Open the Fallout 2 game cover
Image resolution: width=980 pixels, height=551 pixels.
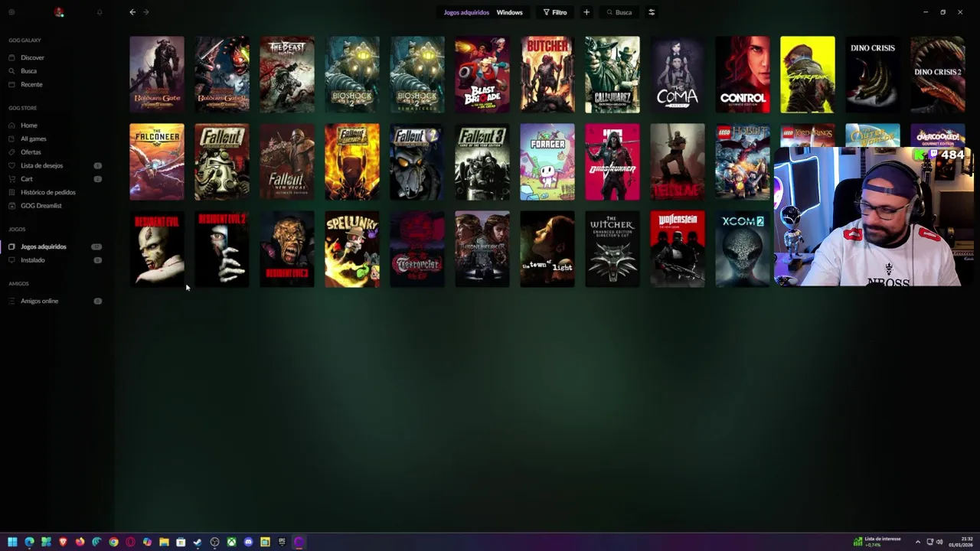click(x=417, y=161)
